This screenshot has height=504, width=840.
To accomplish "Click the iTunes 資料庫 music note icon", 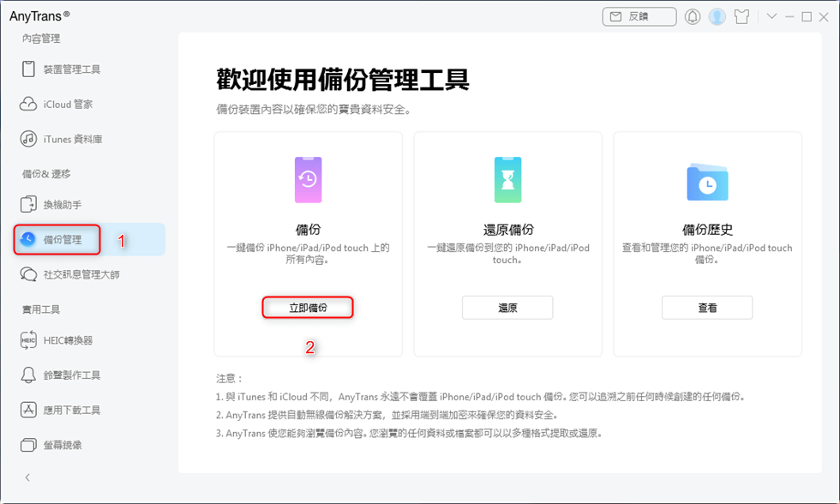I will 28,139.
